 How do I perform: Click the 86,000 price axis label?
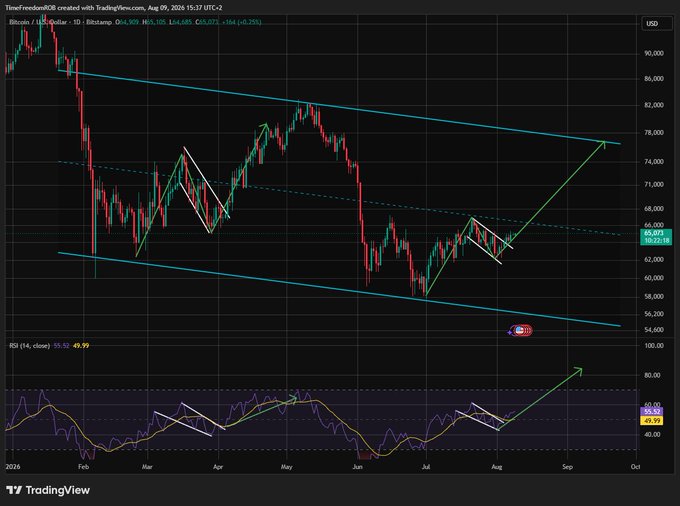654,78
